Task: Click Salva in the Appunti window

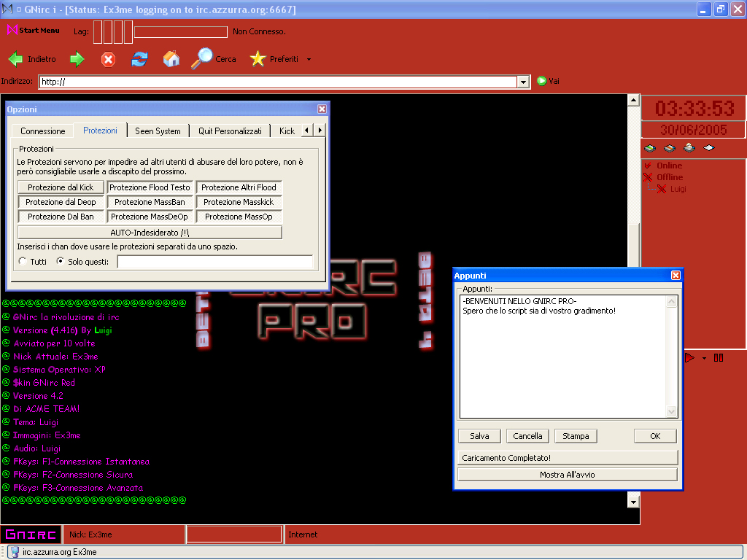Action: (479, 436)
